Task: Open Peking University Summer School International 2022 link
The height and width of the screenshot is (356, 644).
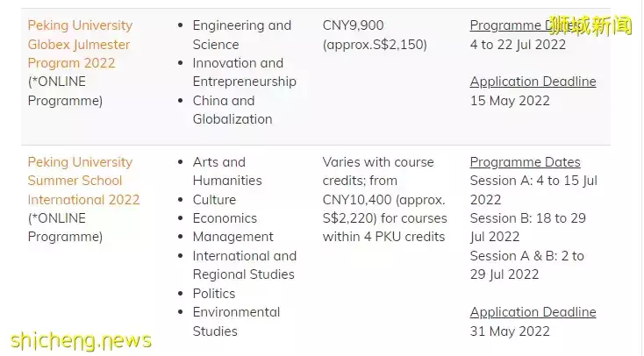Action: [83, 181]
